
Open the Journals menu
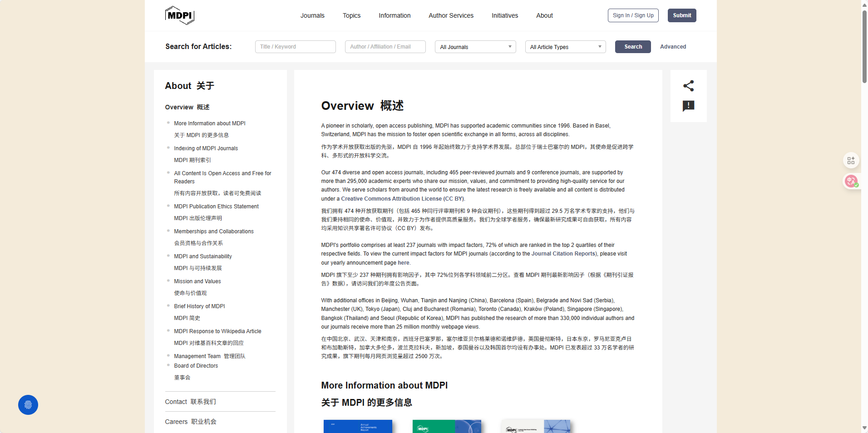312,15
